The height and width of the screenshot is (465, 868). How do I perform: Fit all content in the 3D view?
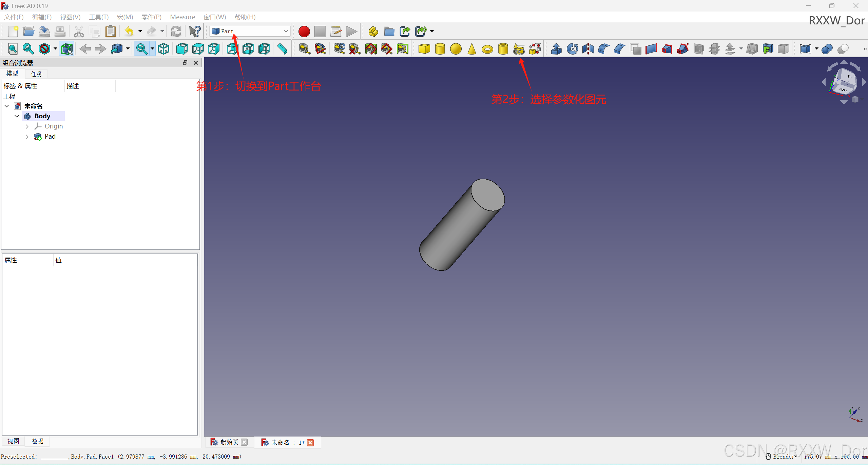13,48
